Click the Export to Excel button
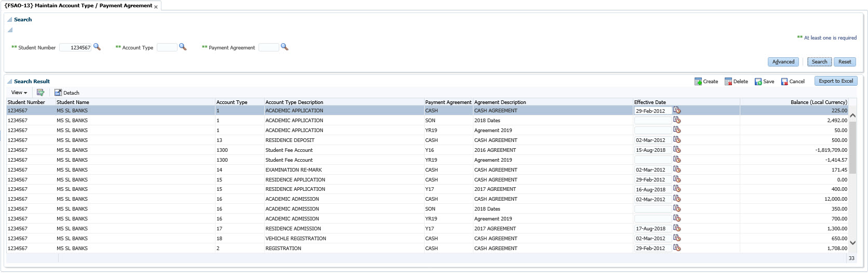The width and height of the screenshot is (868, 273). tap(835, 81)
